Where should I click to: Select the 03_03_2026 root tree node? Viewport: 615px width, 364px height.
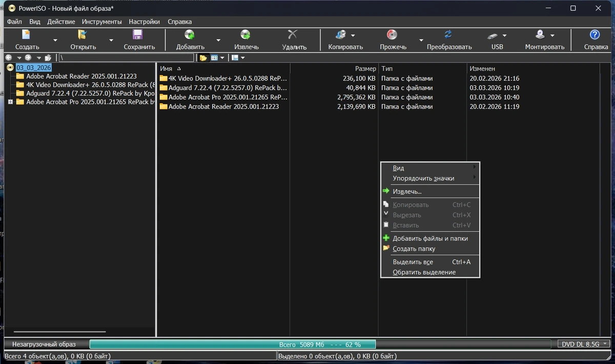tap(34, 67)
